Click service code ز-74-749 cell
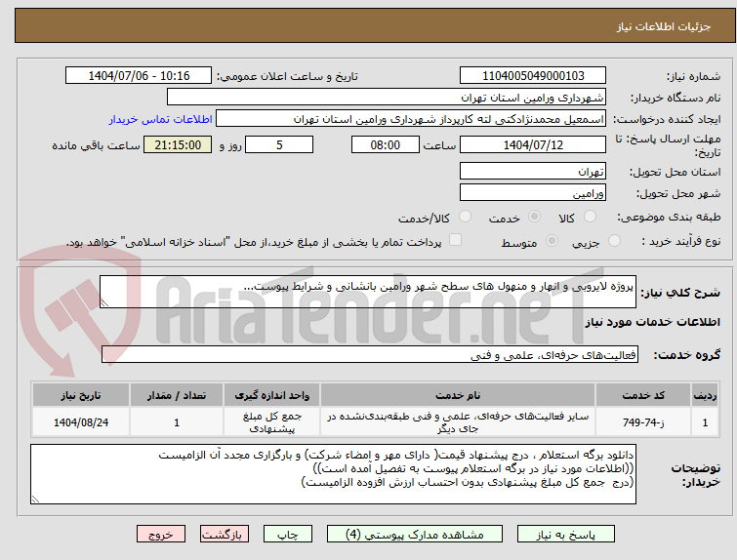 [642, 422]
